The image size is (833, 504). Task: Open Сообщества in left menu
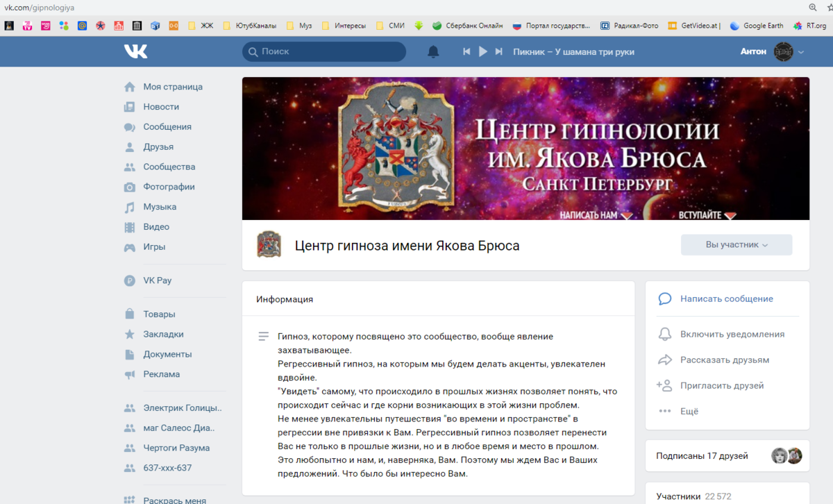[169, 167]
